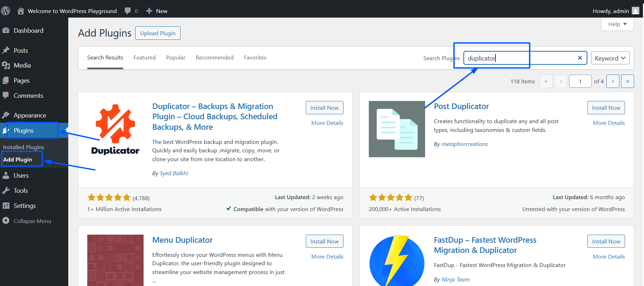644x286 pixels.
Task: Switch to the Favorites tab
Action: click(x=255, y=57)
